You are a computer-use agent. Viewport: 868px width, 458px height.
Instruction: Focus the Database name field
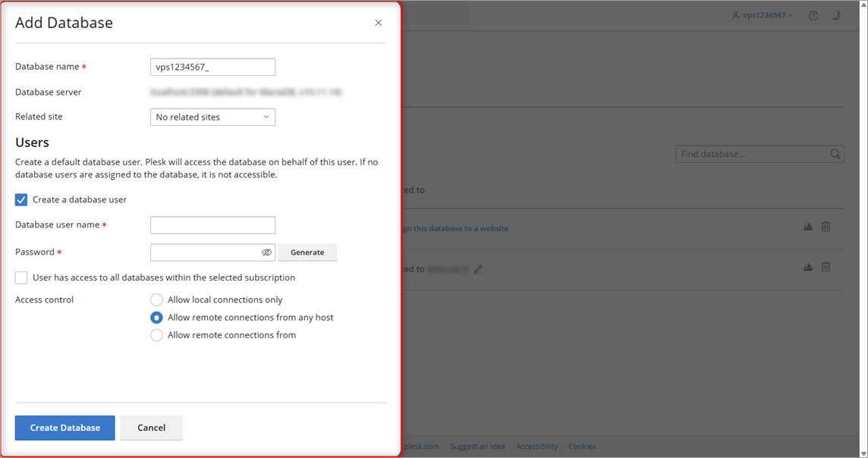point(212,67)
